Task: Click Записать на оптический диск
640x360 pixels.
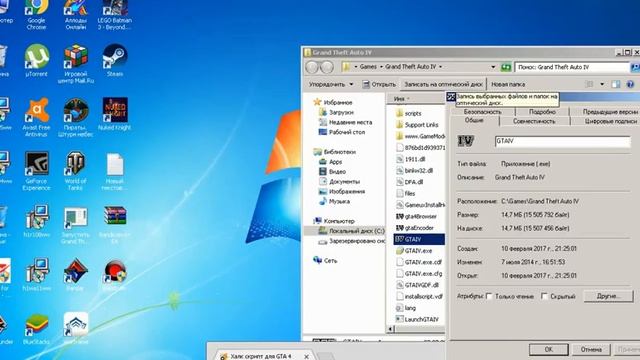Action: point(443,84)
